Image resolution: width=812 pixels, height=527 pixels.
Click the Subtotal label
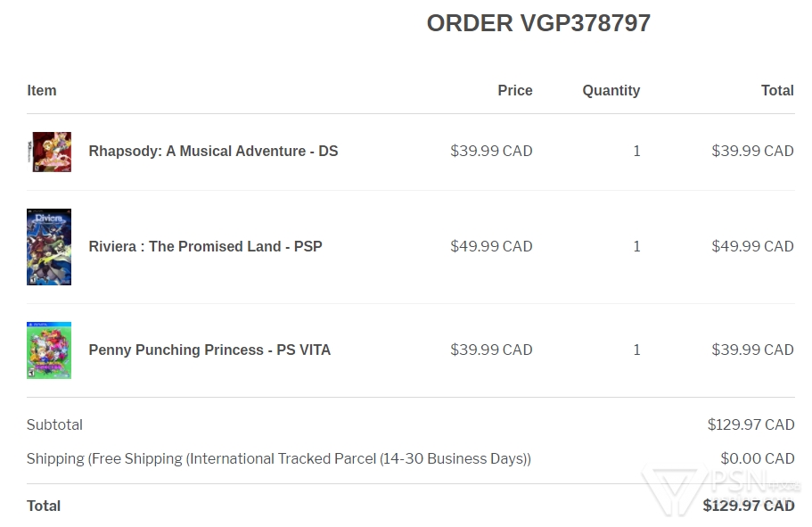point(55,425)
